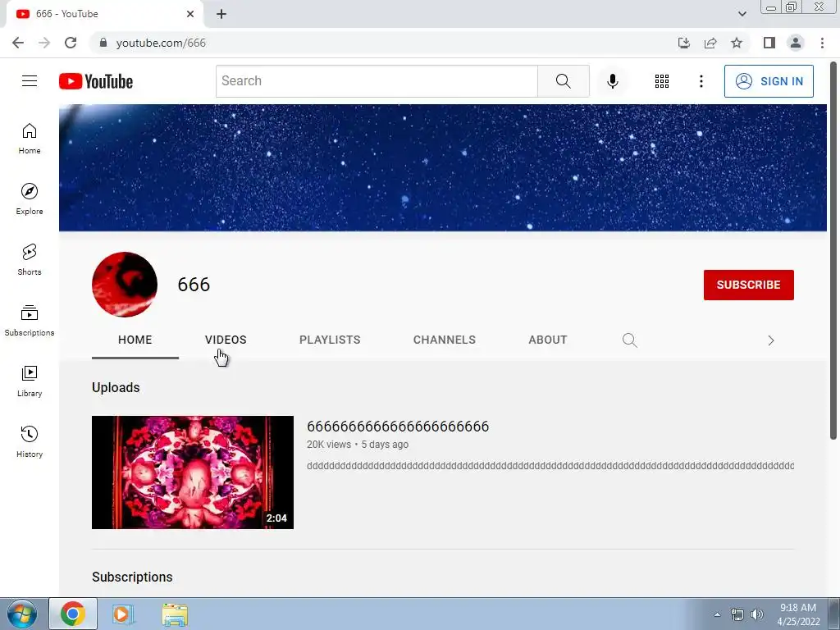This screenshot has height=630, width=840.
Task: Click the Uploads section heading
Action: pos(116,387)
